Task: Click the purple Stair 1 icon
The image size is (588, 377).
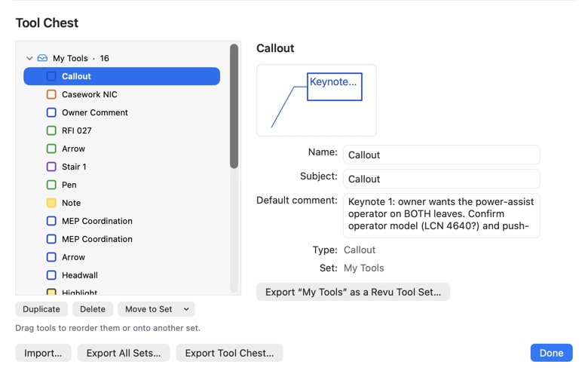Action: coord(51,167)
